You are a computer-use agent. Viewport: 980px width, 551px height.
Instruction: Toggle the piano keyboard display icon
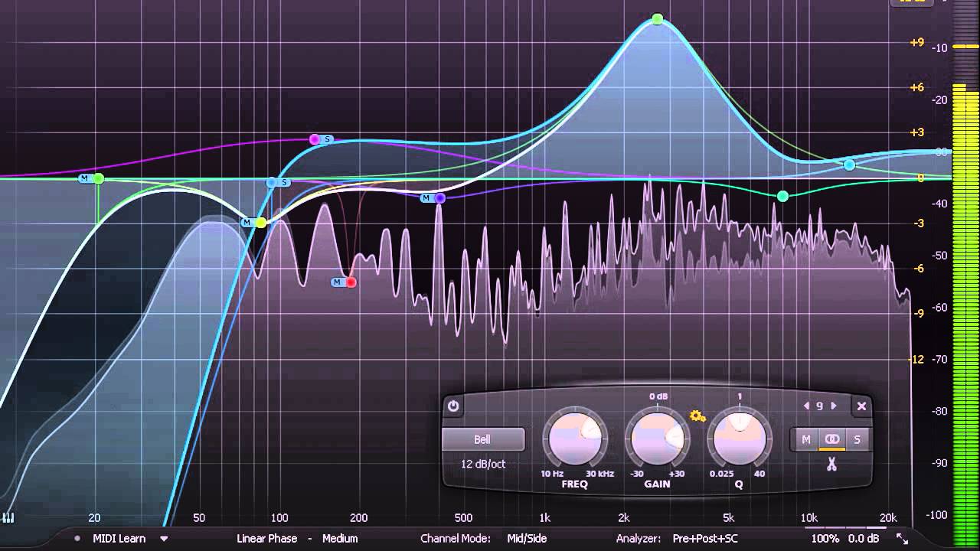coord(8,518)
